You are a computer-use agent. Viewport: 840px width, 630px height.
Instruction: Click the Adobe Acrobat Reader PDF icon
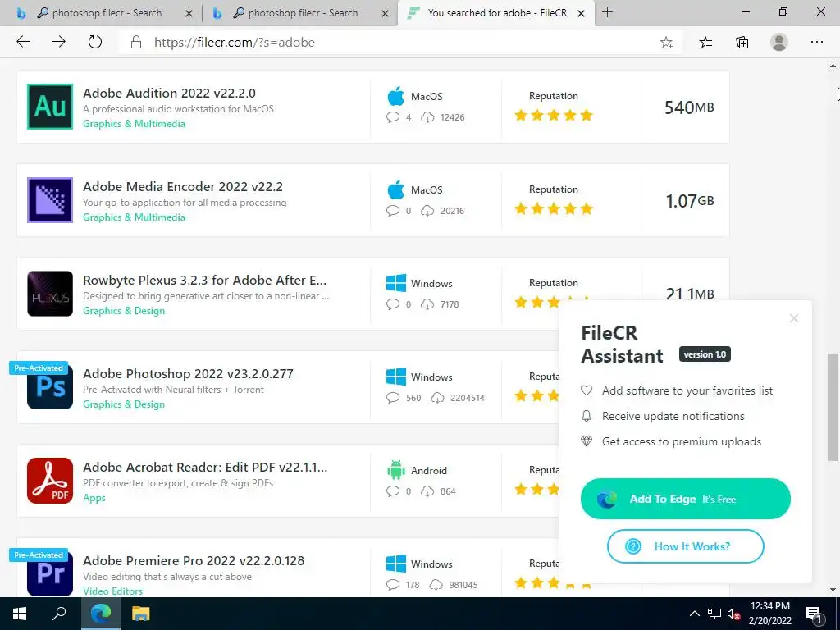point(50,481)
